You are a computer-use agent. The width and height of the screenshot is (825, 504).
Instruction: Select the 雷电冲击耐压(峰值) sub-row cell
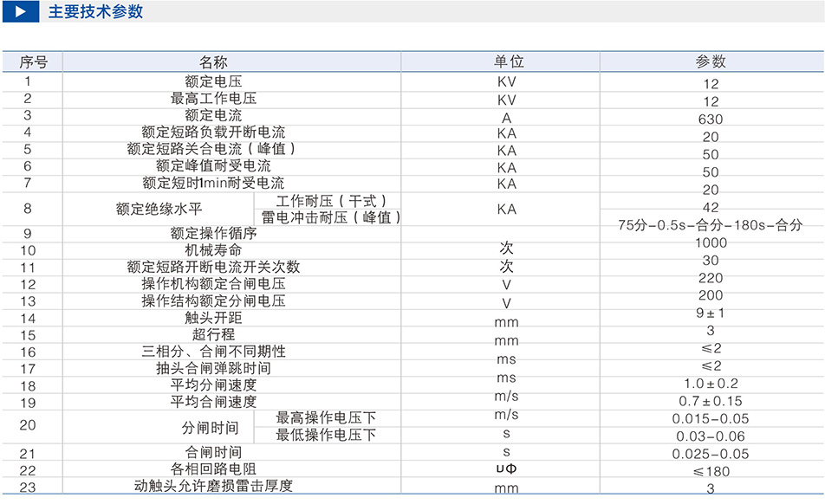coord(331,217)
